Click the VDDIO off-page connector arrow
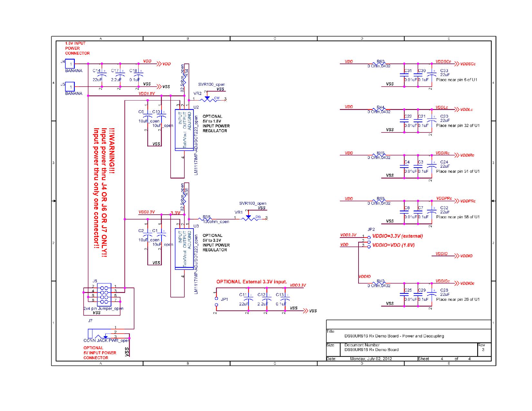This screenshot has width=532, height=411. pos(456,256)
